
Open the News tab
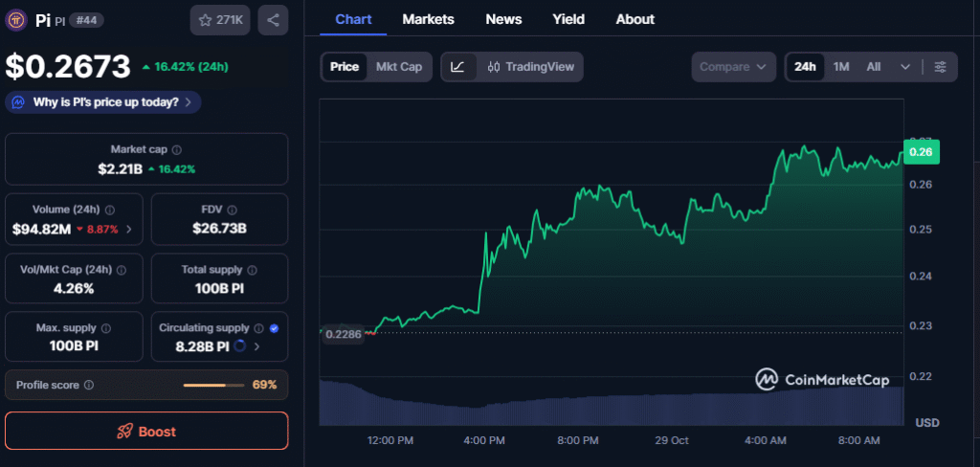click(x=503, y=19)
